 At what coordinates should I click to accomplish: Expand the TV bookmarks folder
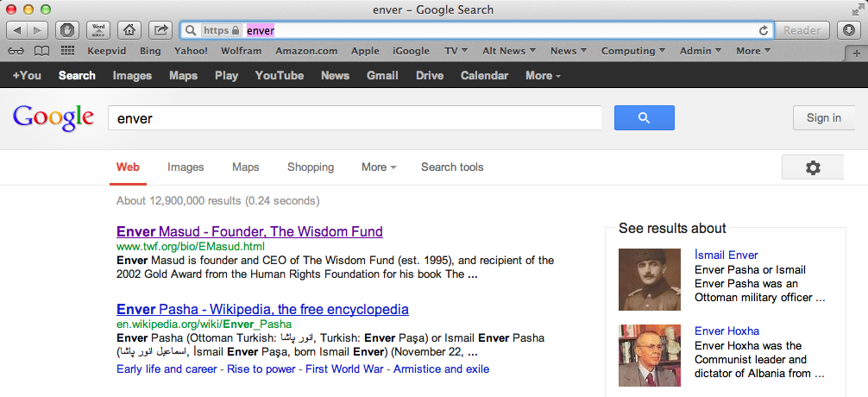[x=456, y=51]
